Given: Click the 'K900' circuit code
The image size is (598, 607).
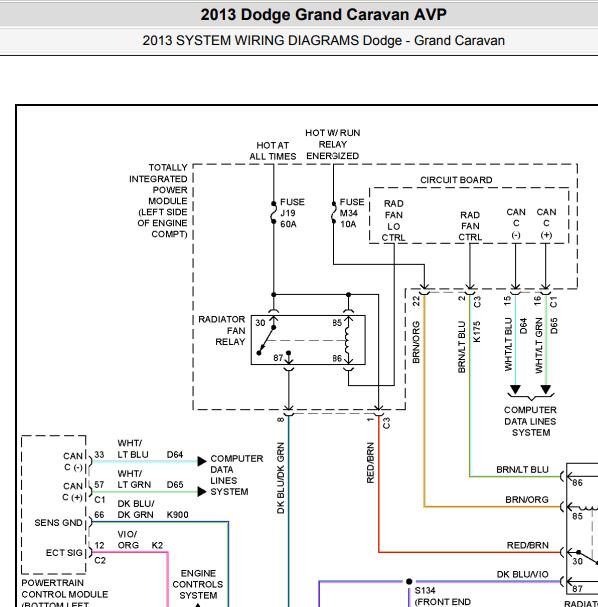Looking at the screenshot, I should tap(177, 515).
